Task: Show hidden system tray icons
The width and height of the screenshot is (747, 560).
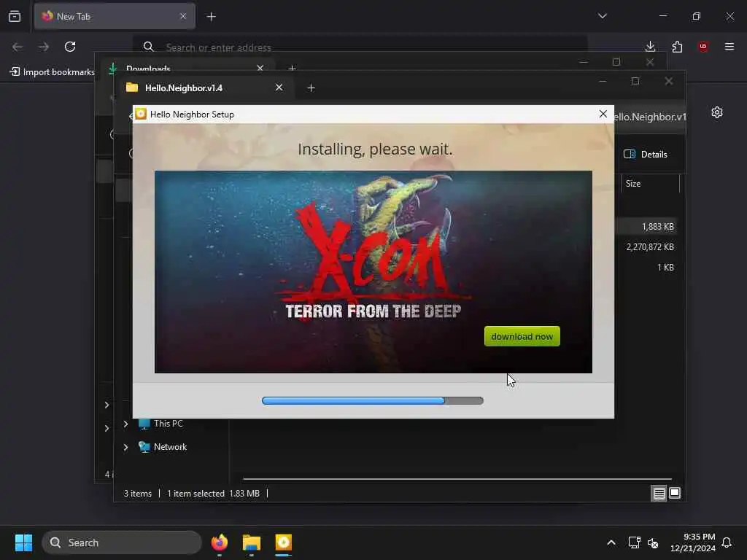Action: (x=611, y=542)
